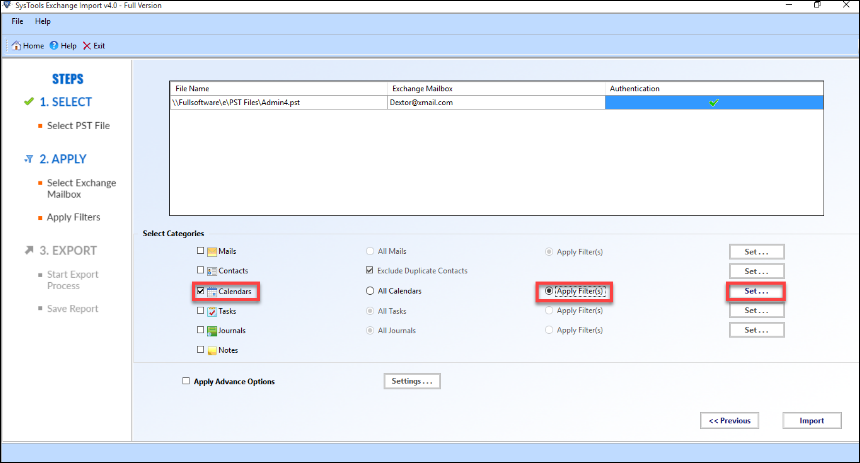
Task: Enable the Notes category checkbox
Action: pyautogui.click(x=200, y=349)
